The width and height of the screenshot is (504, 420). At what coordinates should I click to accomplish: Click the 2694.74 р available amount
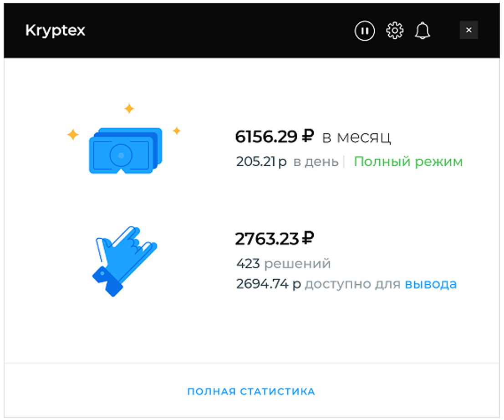pos(269,284)
